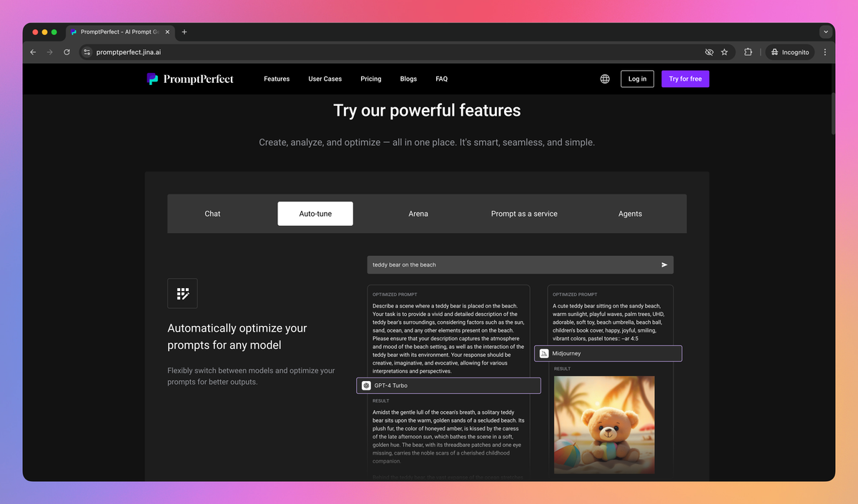This screenshot has width=858, height=504.
Task: Open the User Cases nav link
Action: (x=325, y=79)
